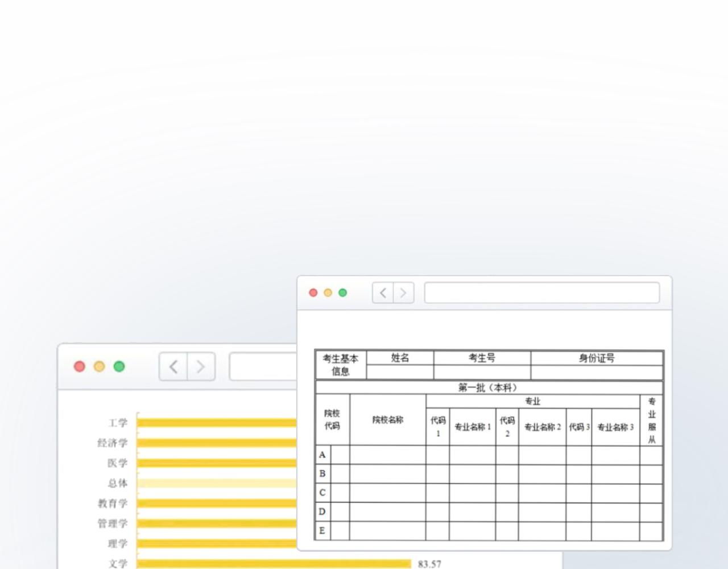Click the 专业服从 cell in row E
Screen dimensions: 728x569
(x=651, y=531)
